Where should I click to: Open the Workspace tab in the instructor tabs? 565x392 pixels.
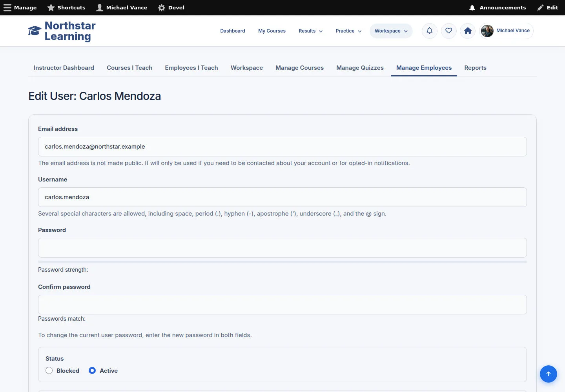coord(247,68)
